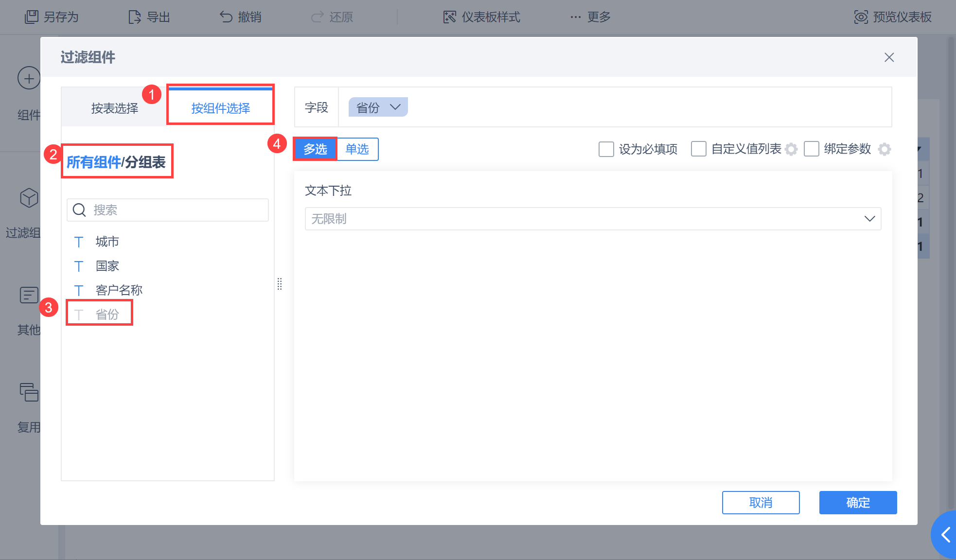Screen dimensions: 956x560
Task: Click gear icon next to 绑定参数
Action: [x=885, y=149]
